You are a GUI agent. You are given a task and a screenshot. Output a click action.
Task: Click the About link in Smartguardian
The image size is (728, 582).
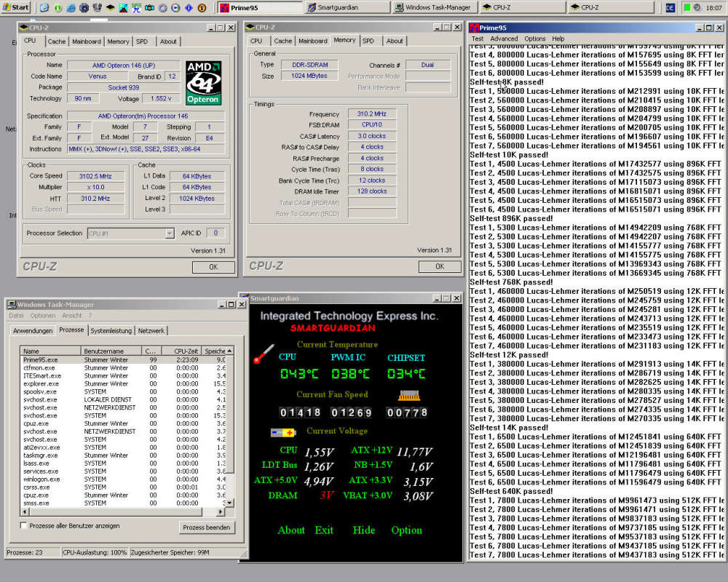pyautogui.click(x=291, y=530)
